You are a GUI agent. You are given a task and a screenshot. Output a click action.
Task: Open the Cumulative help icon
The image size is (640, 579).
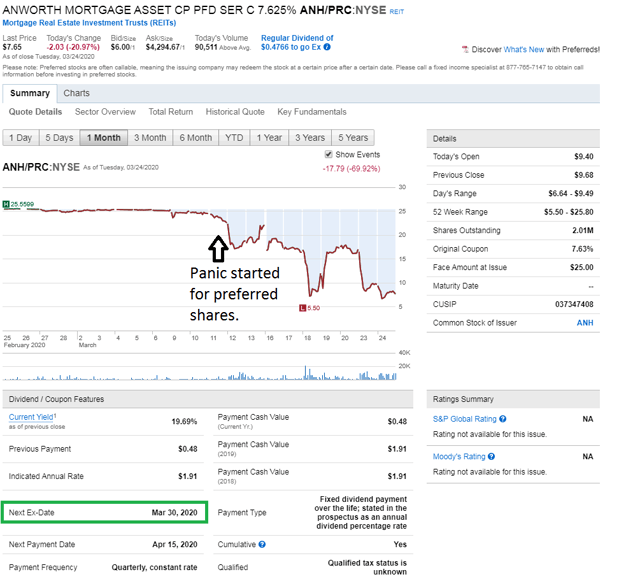pyautogui.click(x=262, y=544)
